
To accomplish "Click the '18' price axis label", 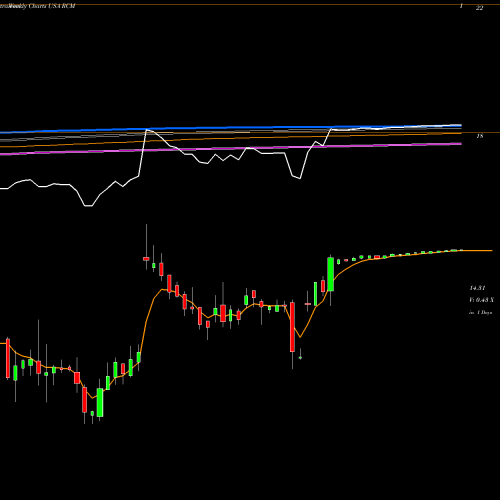I will tap(480, 136).
